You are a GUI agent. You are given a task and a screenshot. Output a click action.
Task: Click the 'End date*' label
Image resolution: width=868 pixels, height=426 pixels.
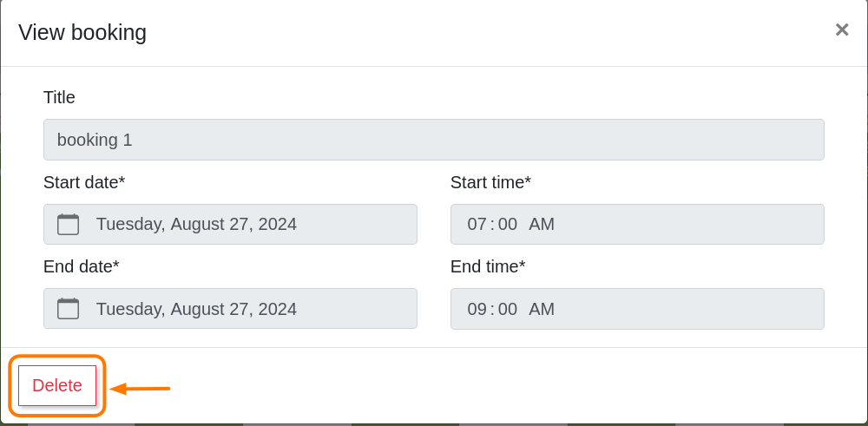pyautogui.click(x=81, y=267)
